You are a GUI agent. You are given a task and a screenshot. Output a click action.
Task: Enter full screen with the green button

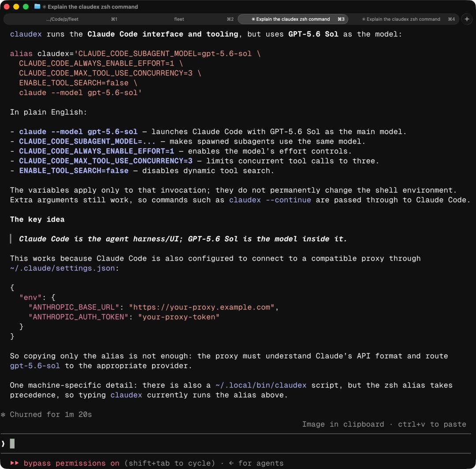pyautogui.click(x=26, y=7)
